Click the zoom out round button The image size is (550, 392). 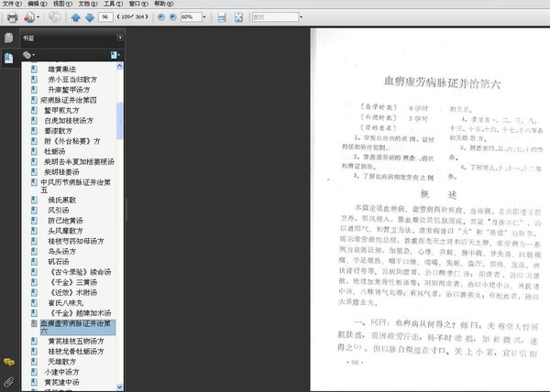[161, 16]
